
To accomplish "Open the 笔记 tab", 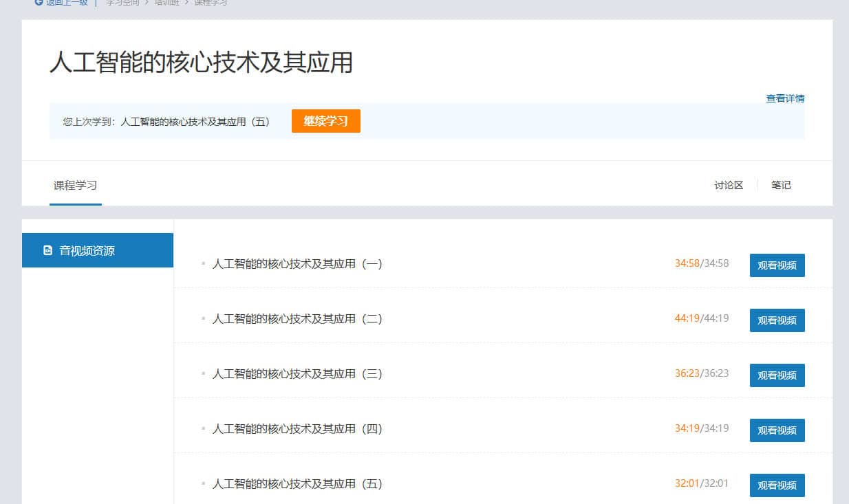I will coord(781,185).
